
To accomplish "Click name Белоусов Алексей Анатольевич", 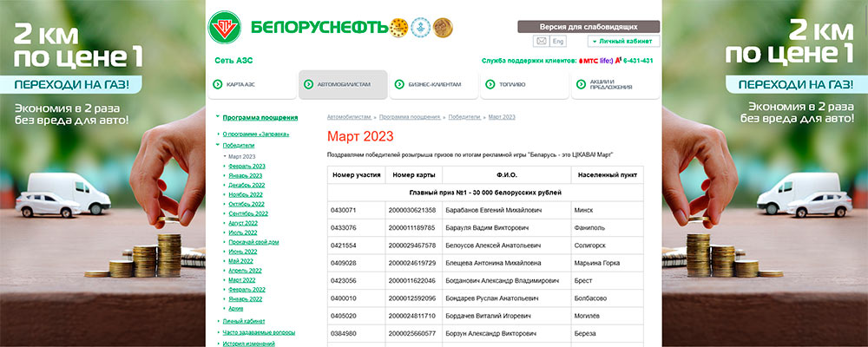I will tap(493, 246).
